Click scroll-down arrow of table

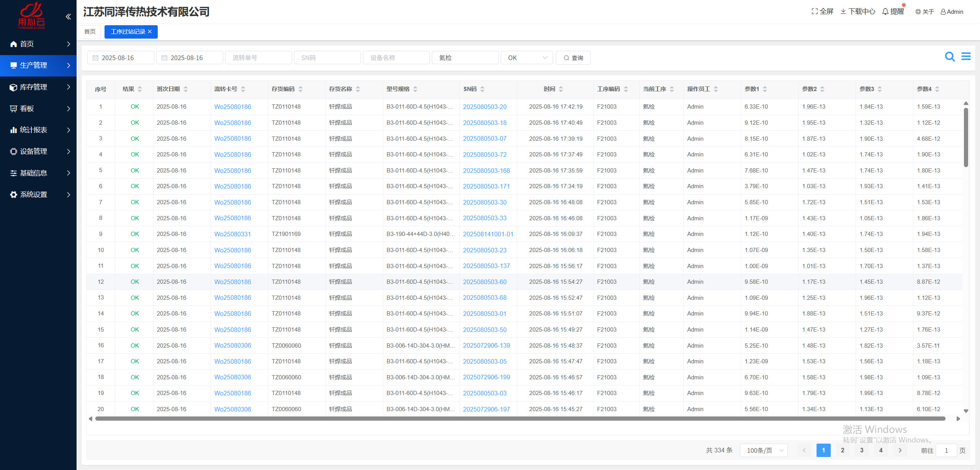(x=966, y=411)
